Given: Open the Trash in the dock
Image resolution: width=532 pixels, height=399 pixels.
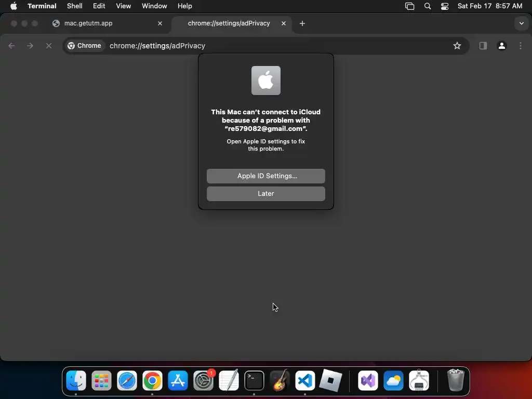Looking at the screenshot, I should point(455,380).
